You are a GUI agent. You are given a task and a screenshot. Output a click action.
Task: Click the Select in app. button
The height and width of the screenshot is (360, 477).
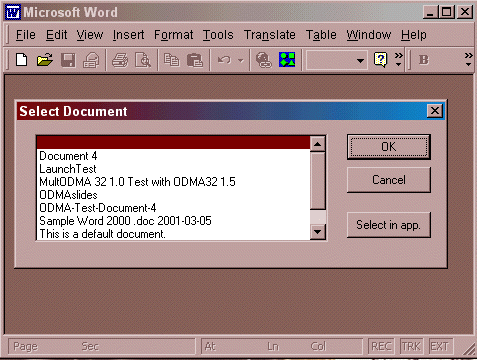tap(389, 225)
